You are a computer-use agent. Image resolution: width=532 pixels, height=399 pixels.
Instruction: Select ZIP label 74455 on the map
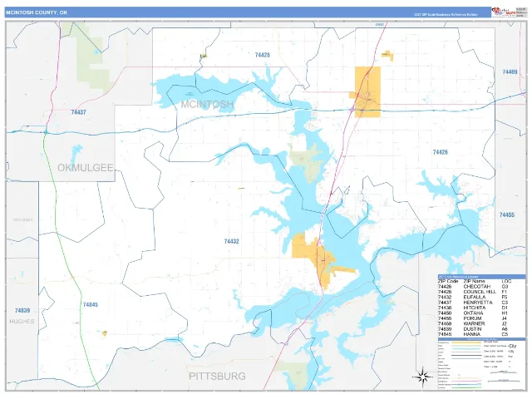coord(506,214)
